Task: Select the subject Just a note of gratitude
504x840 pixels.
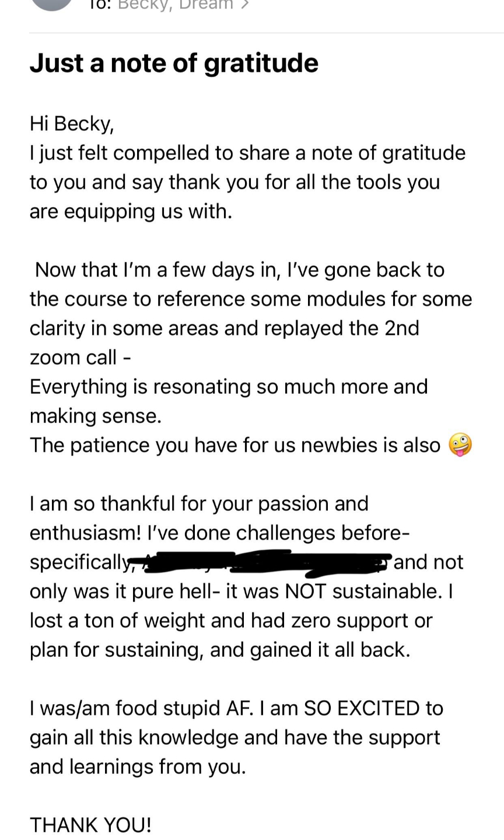Action: [x=174, y=63]
